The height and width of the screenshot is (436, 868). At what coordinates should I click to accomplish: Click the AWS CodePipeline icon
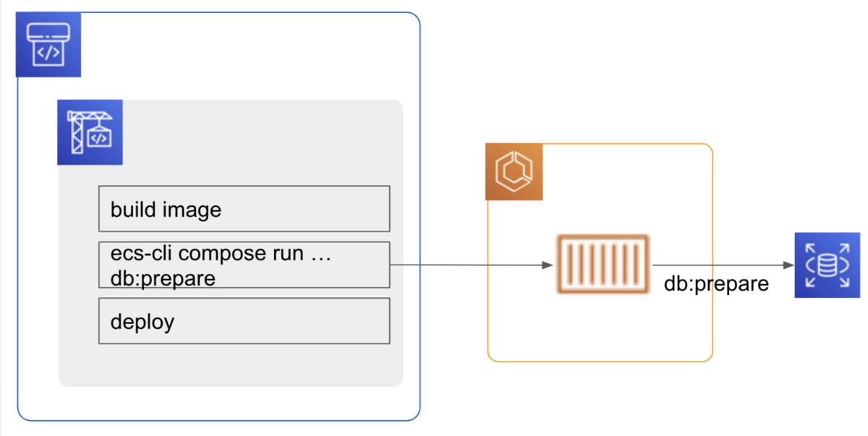point(48,45)
